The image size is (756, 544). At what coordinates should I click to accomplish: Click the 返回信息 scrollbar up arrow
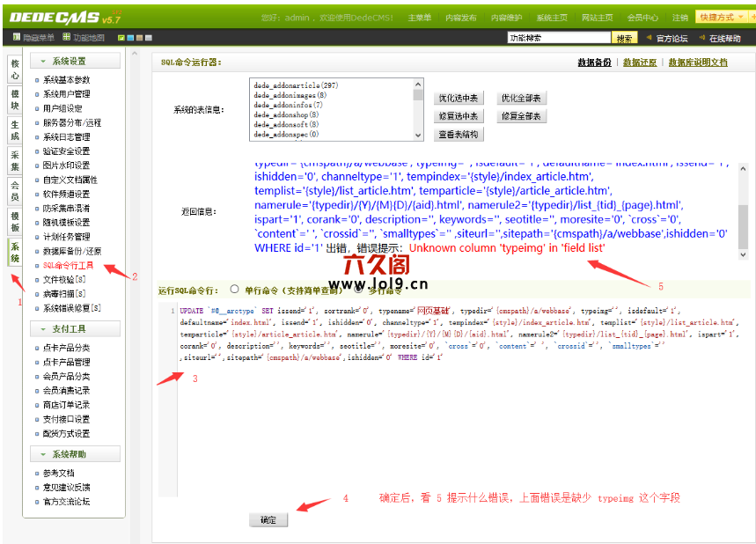[x=743, y=169]
